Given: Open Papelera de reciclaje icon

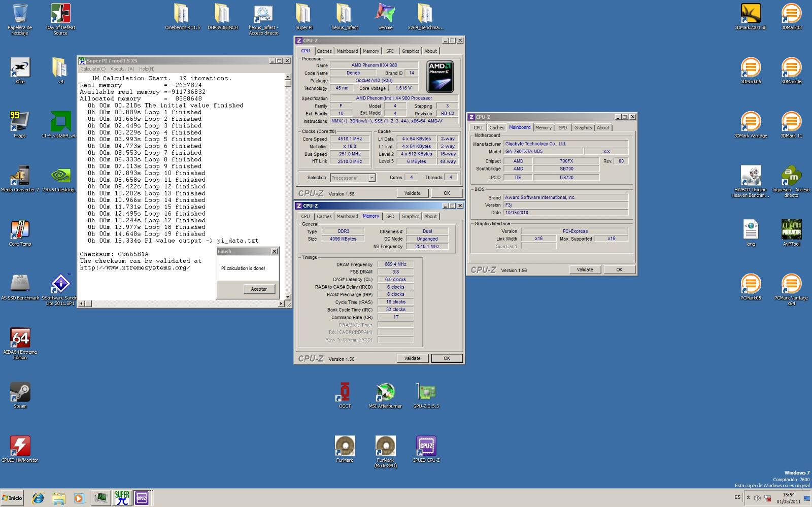Looking at the screenshot, I should (x=20, y=19).
